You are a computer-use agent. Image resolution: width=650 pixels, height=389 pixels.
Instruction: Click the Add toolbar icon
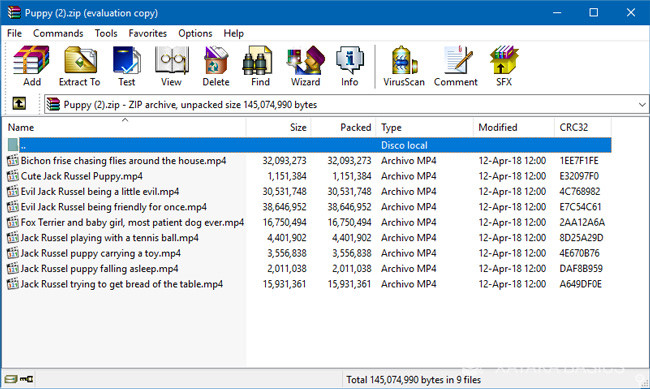32,60
